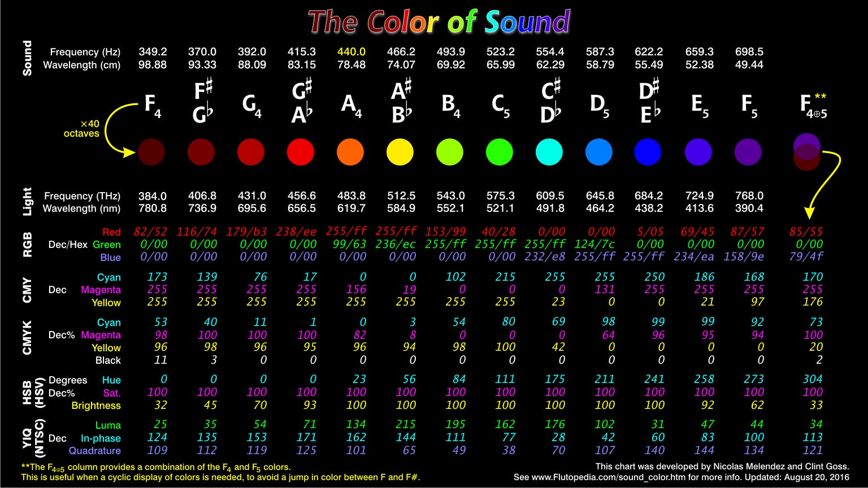The image size is (868, 488).
Task: Click the 232/e8 blue RGB value
Action: click(x=545, y=256)
